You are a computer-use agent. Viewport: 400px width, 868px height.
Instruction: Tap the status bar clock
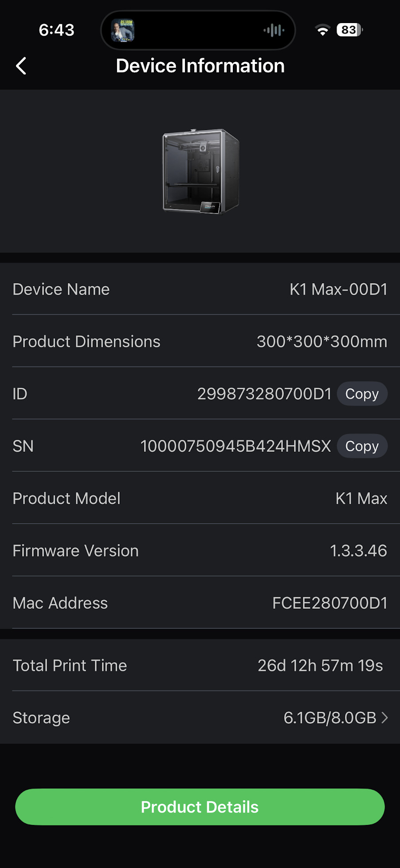56,30
